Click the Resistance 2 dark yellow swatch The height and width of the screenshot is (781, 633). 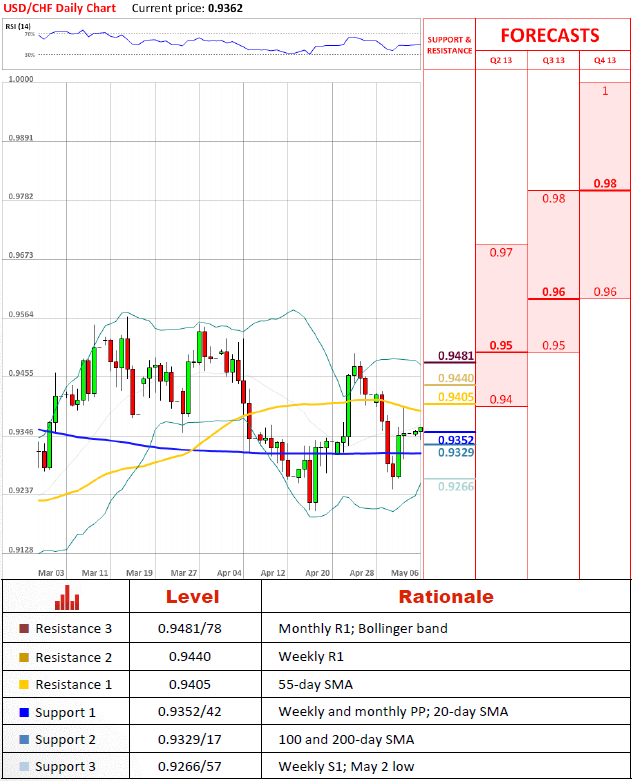point(24,657)
